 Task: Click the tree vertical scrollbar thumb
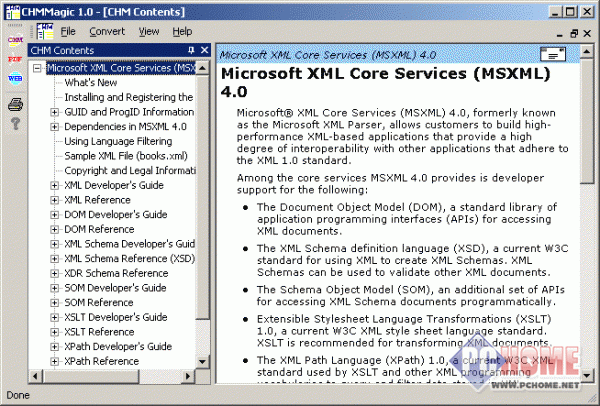202,197
